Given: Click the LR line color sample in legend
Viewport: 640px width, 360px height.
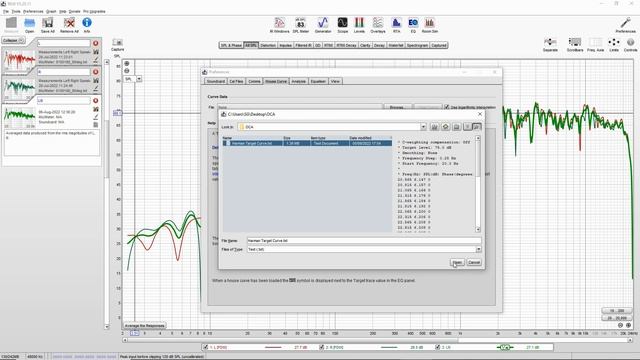Looking at the screenshot, I should (505, 347).
